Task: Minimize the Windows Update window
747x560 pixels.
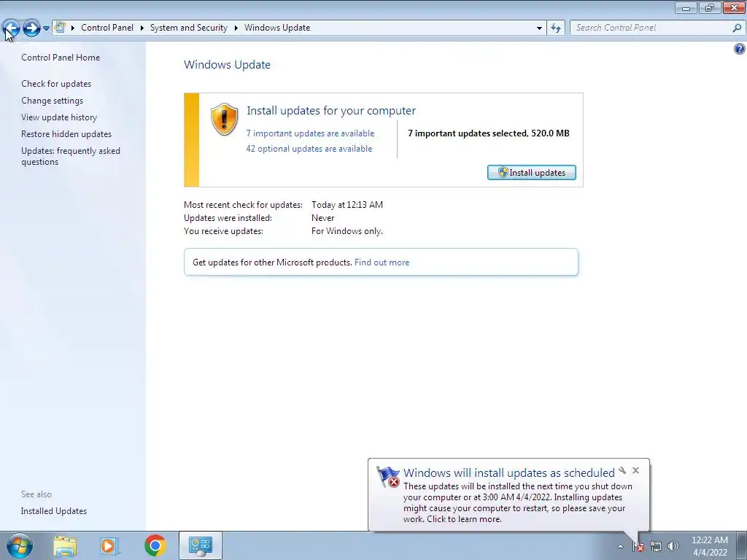Action: (x=686, y=7)
